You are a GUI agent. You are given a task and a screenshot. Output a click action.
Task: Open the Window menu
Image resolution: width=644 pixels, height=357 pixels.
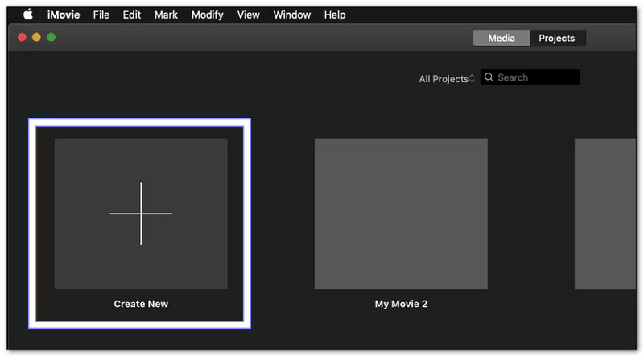(291, 15)
